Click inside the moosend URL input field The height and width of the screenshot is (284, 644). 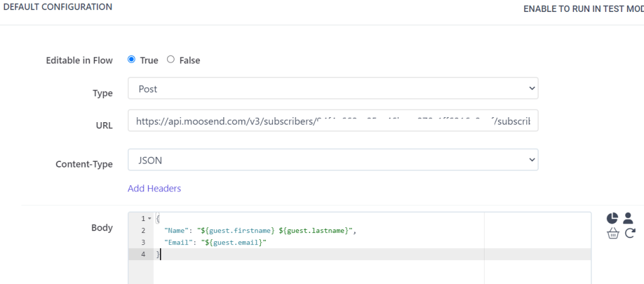point(333,122)
